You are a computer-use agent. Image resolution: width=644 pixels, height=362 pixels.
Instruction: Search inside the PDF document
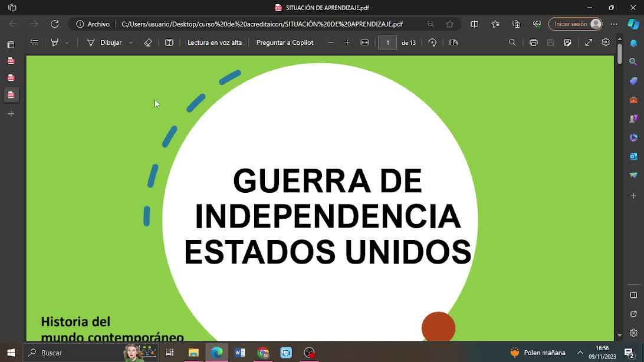pos(512,42)
